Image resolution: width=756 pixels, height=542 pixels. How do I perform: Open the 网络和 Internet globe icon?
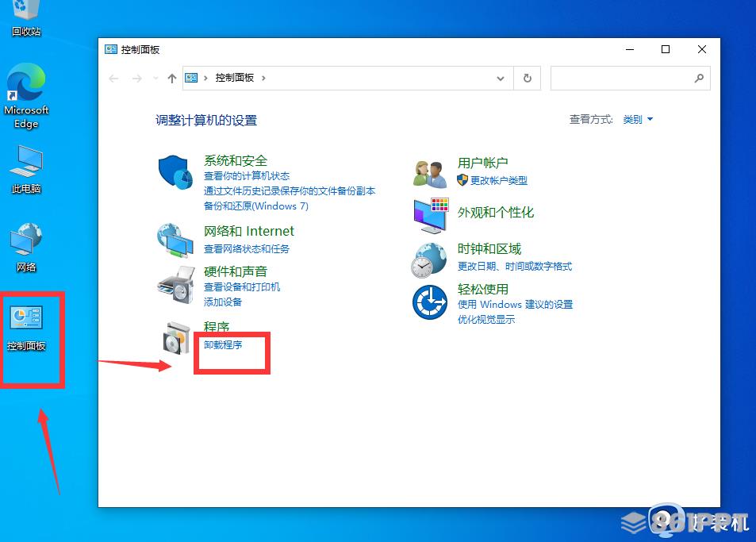pyautogui.click(x=175, y=240)
